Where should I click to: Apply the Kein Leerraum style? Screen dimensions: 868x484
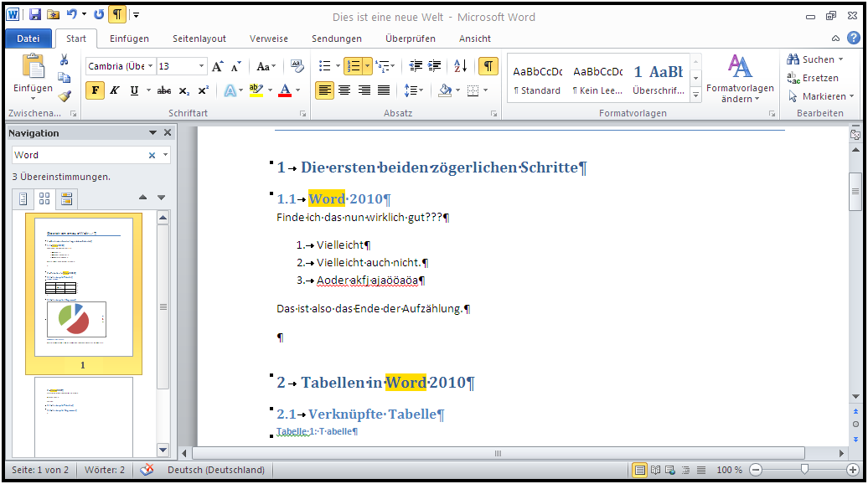click(598, 79)
